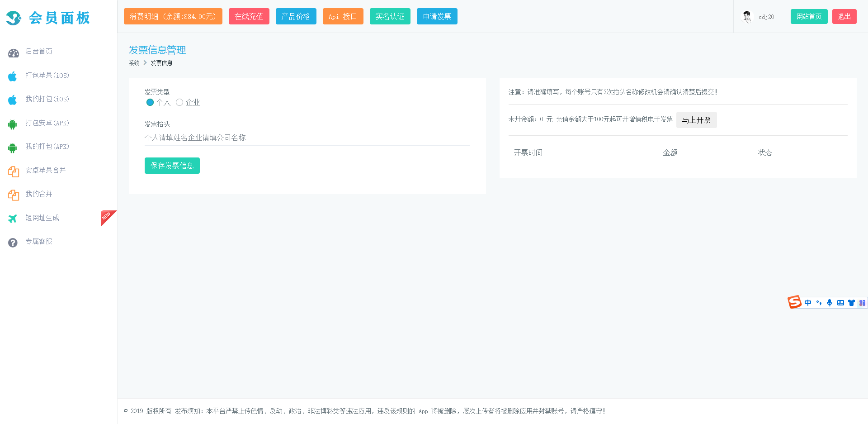
Task: Open 我的打包(iOS) in the sidebar
Action: coord(47,99)
